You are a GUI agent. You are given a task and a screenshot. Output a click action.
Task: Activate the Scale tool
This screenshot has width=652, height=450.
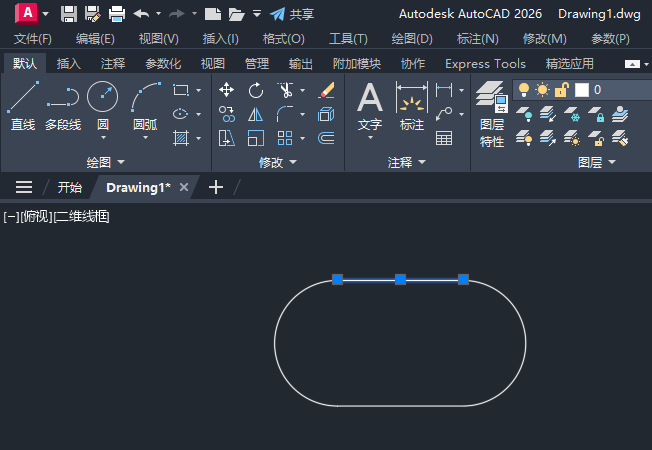coord(256,138)
